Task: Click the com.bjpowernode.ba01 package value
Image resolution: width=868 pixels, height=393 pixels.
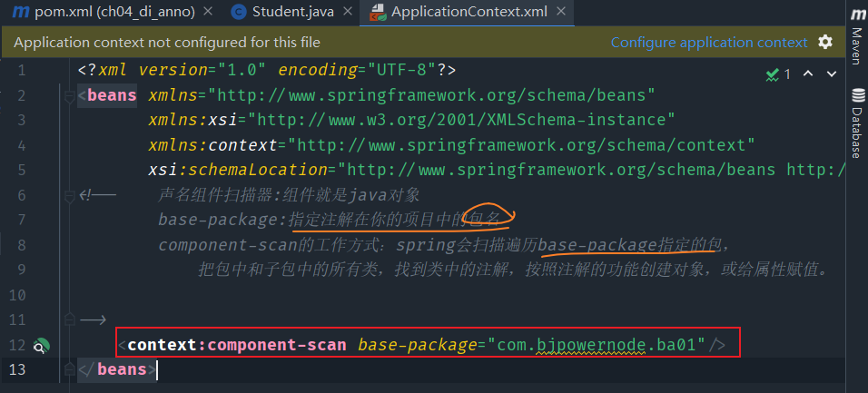Action: click(x=597, y=346)
